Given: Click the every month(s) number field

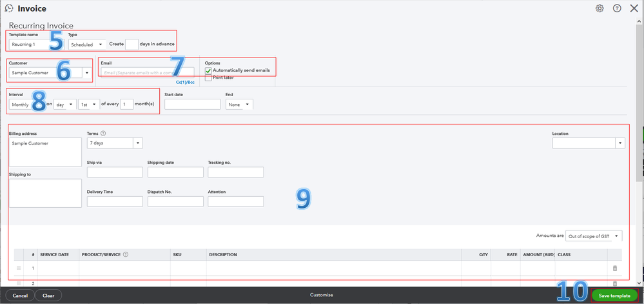Looking at the screenshot, I should [127, 105].
